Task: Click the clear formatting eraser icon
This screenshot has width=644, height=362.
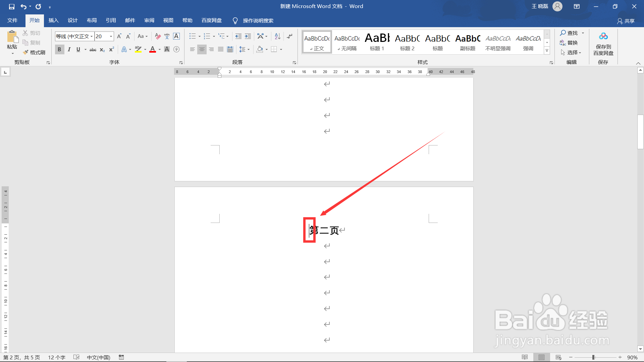Action: pyautogui.click(x=158, y=36)
